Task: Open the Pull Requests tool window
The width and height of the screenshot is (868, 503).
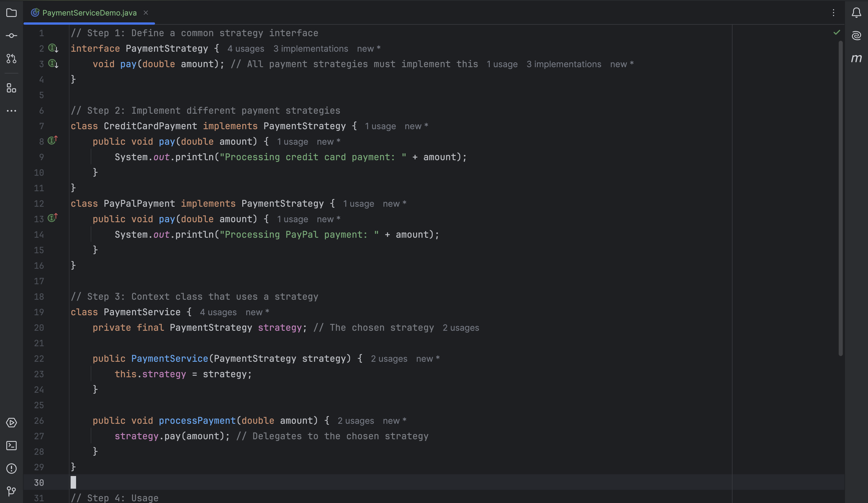Action: (x=11, y=59)
